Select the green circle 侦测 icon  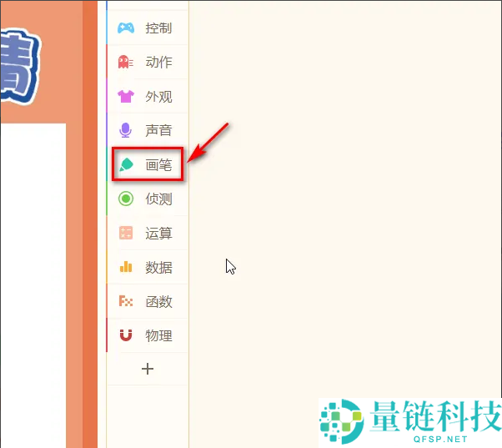[x=126, y=199]
